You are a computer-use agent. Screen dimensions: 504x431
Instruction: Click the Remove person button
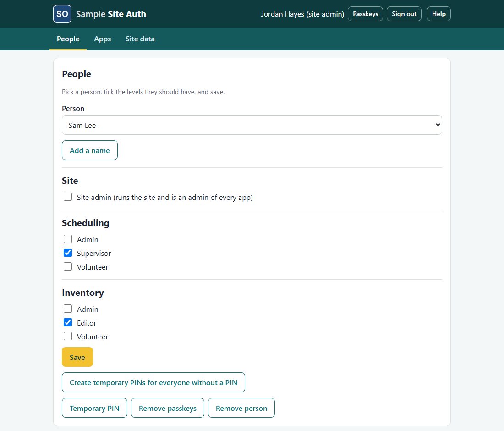coord(241,408)
